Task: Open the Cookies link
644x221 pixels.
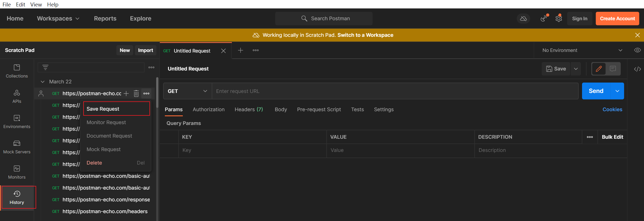Action: [x=612, y=110]
